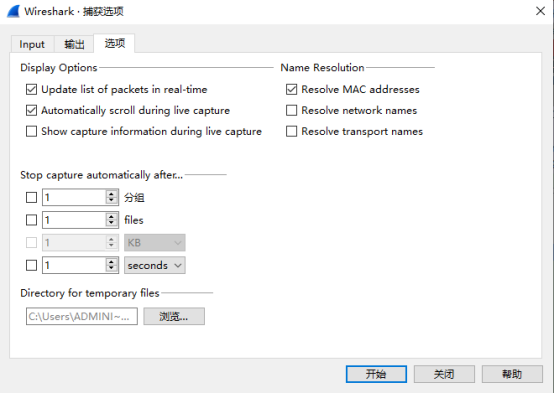
Task: Check the Resolve transport names box
Action: 291,131
